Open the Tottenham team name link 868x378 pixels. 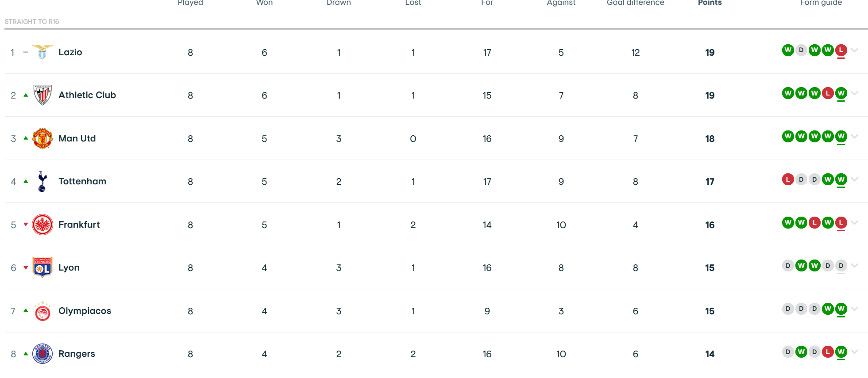coord(82,181)
